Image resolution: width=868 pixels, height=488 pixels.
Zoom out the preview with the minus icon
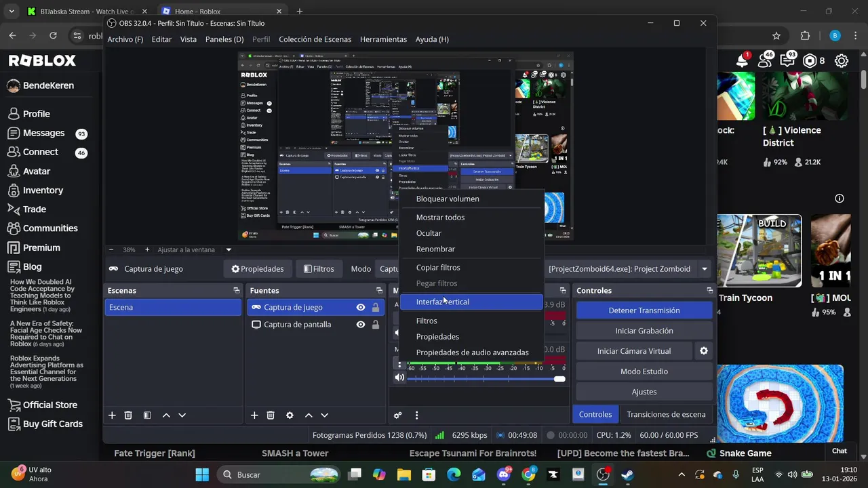click(x=111, y=249)
